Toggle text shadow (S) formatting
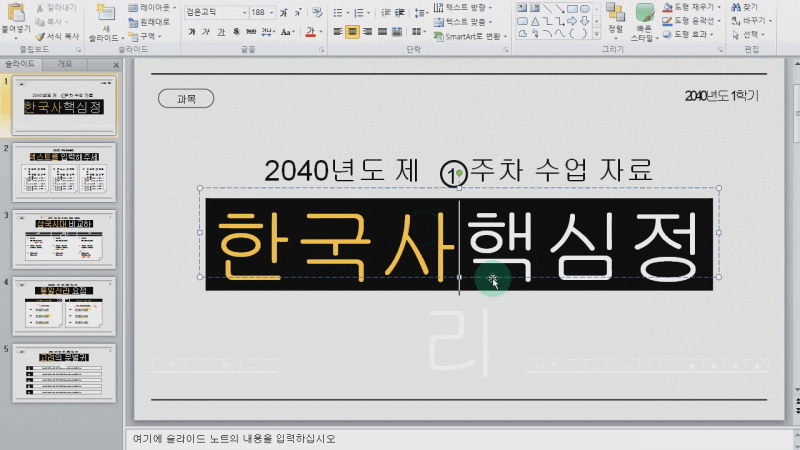 [x=236, y=32]
